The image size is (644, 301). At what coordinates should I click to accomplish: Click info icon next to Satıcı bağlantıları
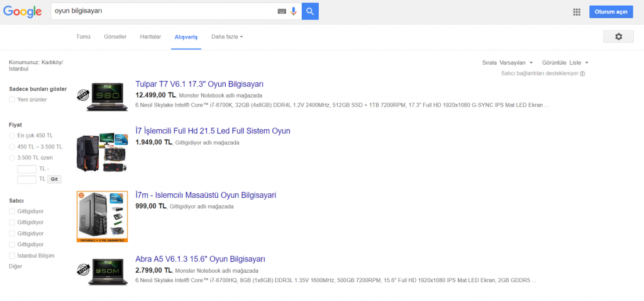(x=582, y=74)
